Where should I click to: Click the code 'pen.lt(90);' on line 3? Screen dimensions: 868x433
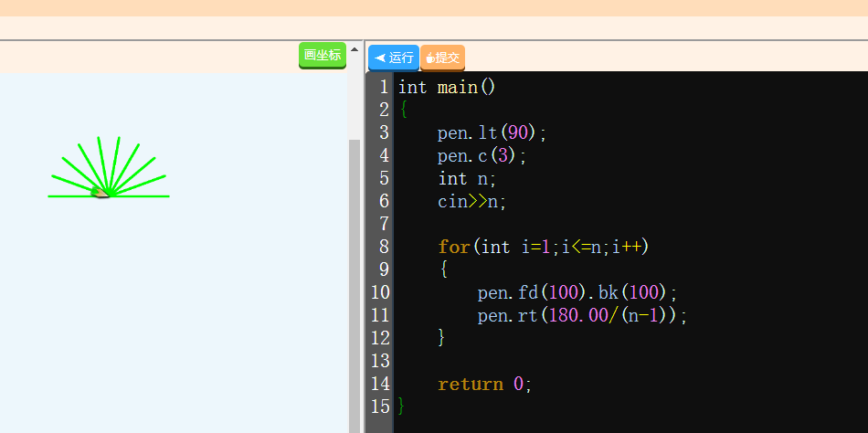tap(492, 132)
